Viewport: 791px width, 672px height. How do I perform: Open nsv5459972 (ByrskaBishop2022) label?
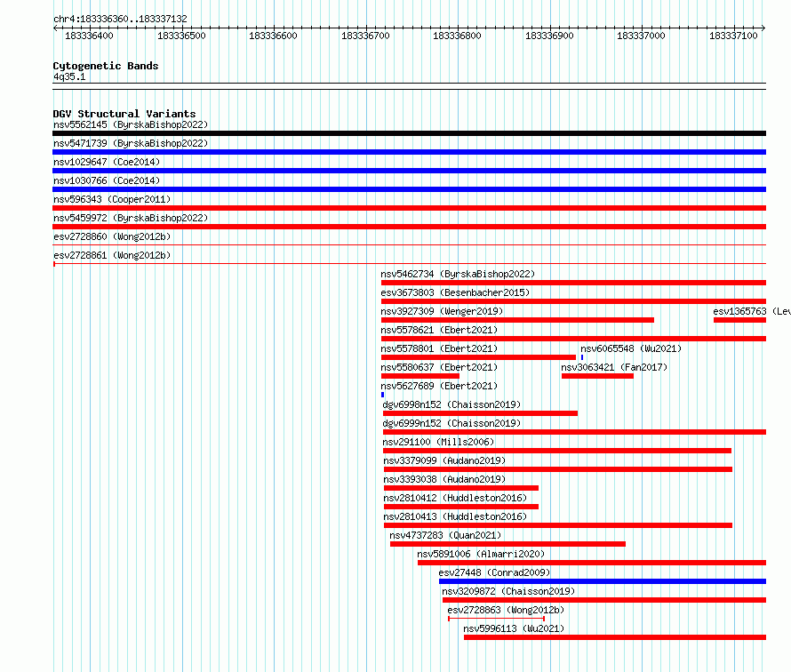(131, 218)
